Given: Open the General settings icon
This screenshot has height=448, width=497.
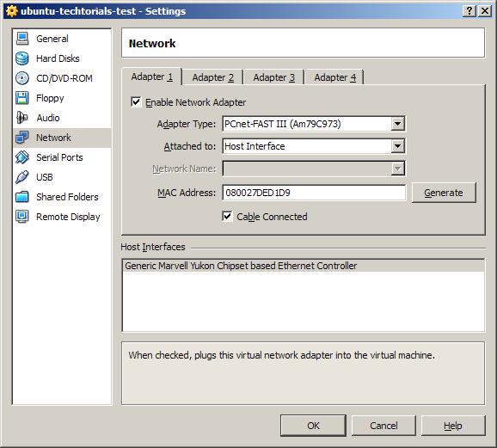Looking at the screenshot, I should [22, 39].
